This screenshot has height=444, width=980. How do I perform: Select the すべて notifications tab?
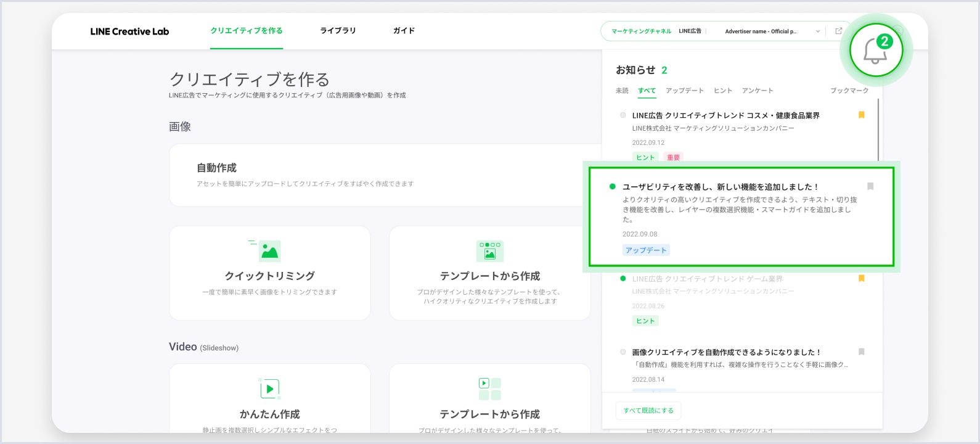coord(647,91)
